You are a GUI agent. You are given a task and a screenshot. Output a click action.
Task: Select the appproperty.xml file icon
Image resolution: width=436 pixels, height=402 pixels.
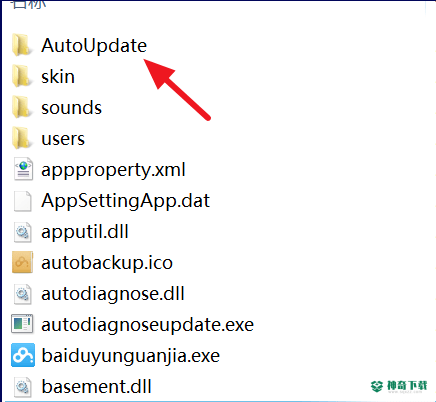pyautogui.click(x=23, y=169)
